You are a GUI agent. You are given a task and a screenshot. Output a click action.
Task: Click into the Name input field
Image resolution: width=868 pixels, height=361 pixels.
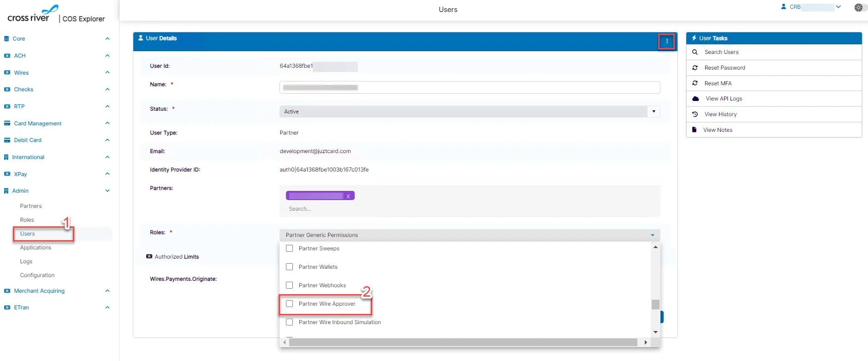click(470, 88)
